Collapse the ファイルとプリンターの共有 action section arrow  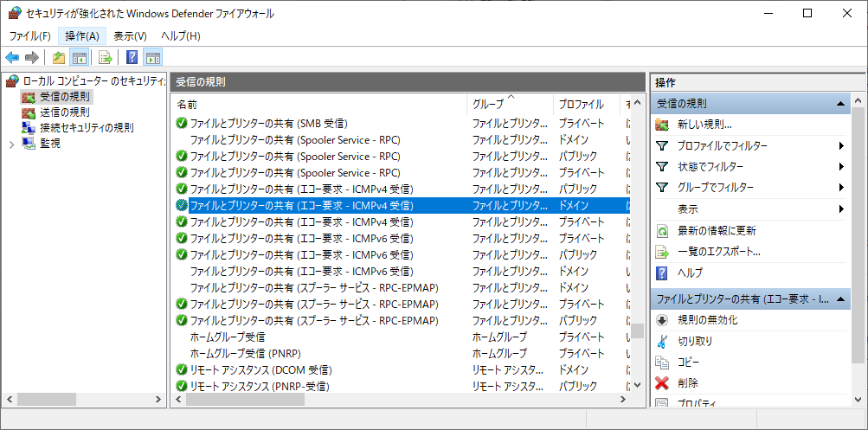(x=840, y=299)
